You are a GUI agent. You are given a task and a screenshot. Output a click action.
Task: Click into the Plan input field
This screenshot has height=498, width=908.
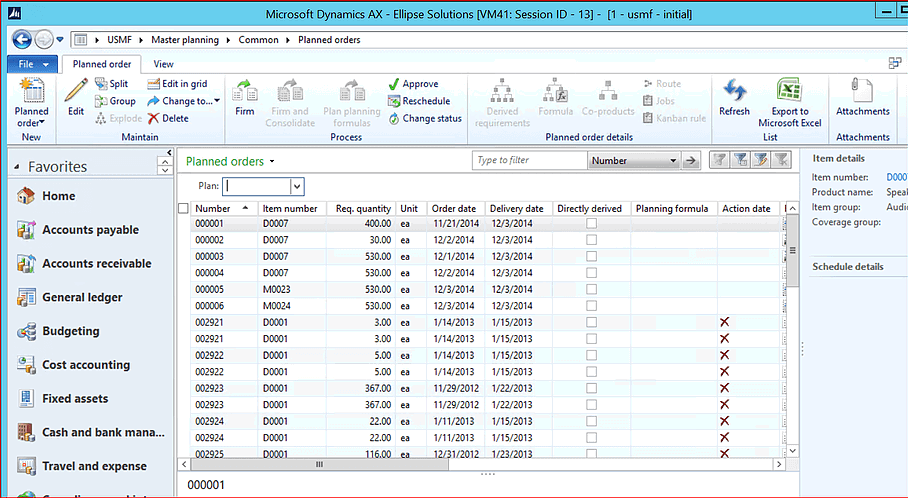click(257, 186)
